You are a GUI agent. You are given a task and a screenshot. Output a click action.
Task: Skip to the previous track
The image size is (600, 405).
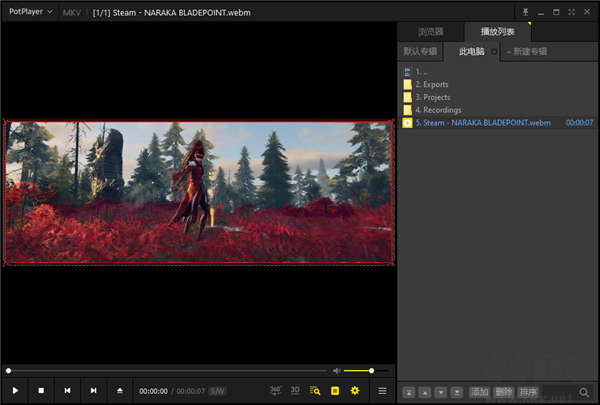[67, 390]
